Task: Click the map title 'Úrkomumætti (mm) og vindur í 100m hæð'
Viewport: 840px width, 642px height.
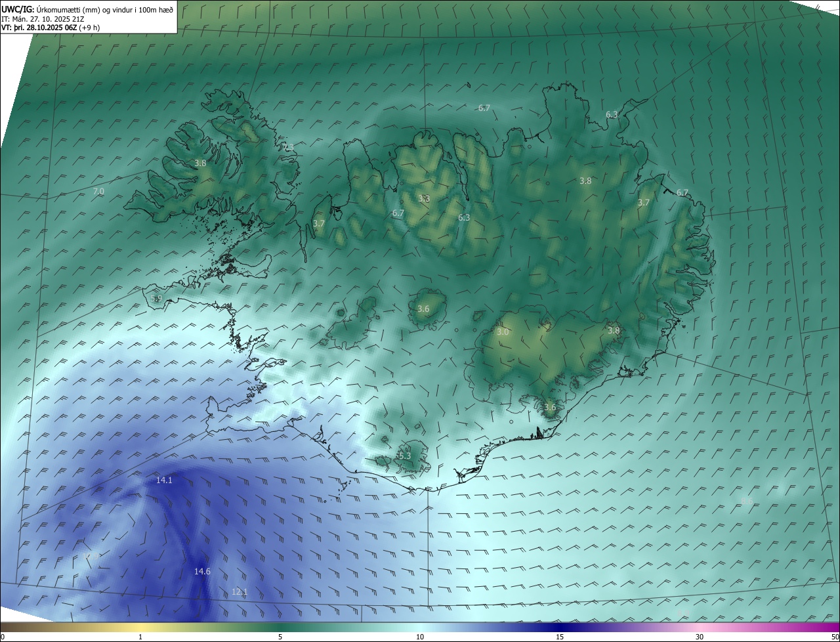Action: pyautogui.click(x=105, y=10)
